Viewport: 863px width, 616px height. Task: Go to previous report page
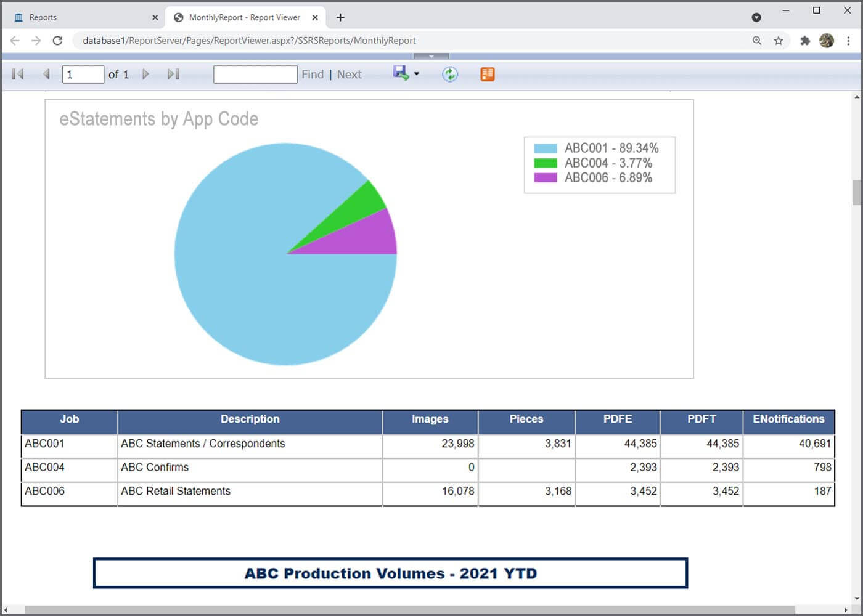[x=46, y=75]
